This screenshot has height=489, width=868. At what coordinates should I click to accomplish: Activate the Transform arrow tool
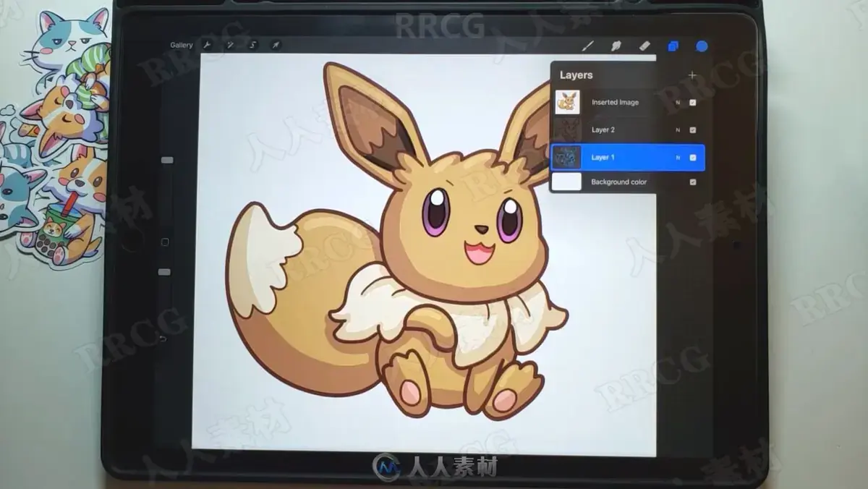click(276, 46)
